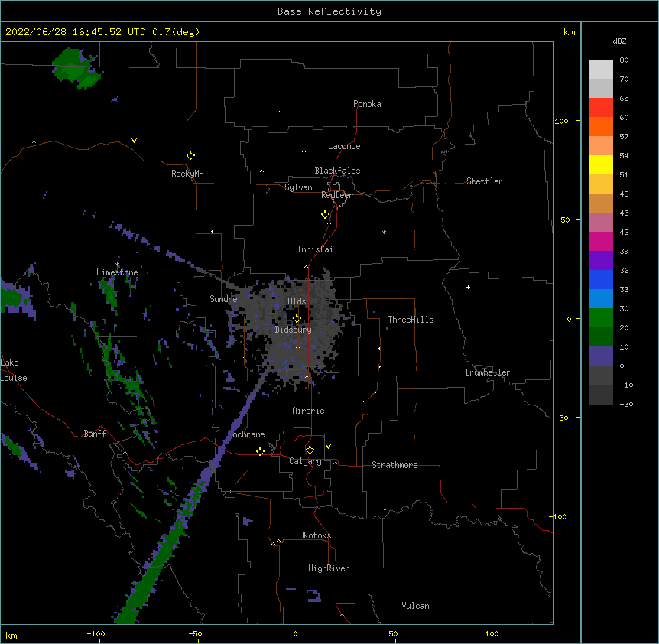659x644 pixels.
Task: Click the ThreeHills label
Action: (x=411, y=320)
